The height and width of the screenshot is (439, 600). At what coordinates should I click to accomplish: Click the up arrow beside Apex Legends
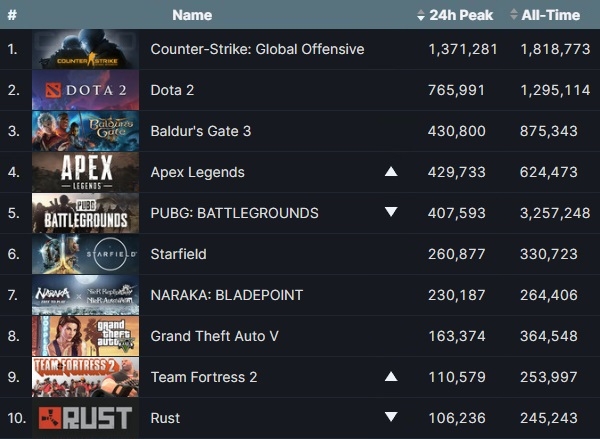tap(391, 172)
